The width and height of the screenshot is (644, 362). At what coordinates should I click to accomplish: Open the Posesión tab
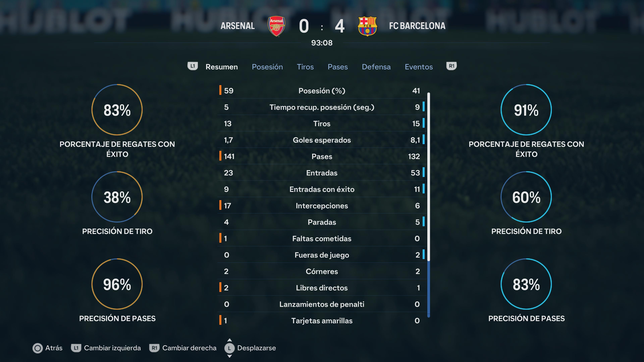point(267,67)
